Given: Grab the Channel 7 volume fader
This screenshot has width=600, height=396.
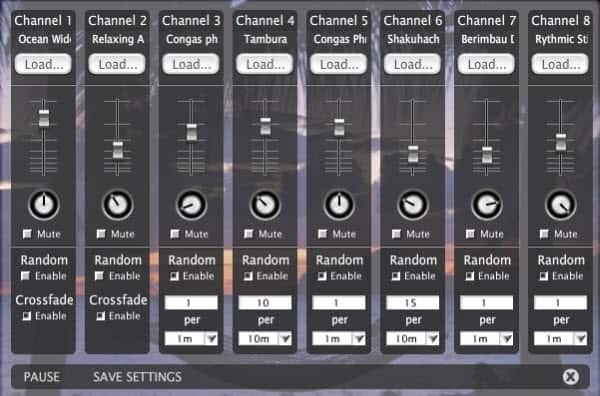Looking at the screenshot, I should pyautogui.click(x=487, y=155).
